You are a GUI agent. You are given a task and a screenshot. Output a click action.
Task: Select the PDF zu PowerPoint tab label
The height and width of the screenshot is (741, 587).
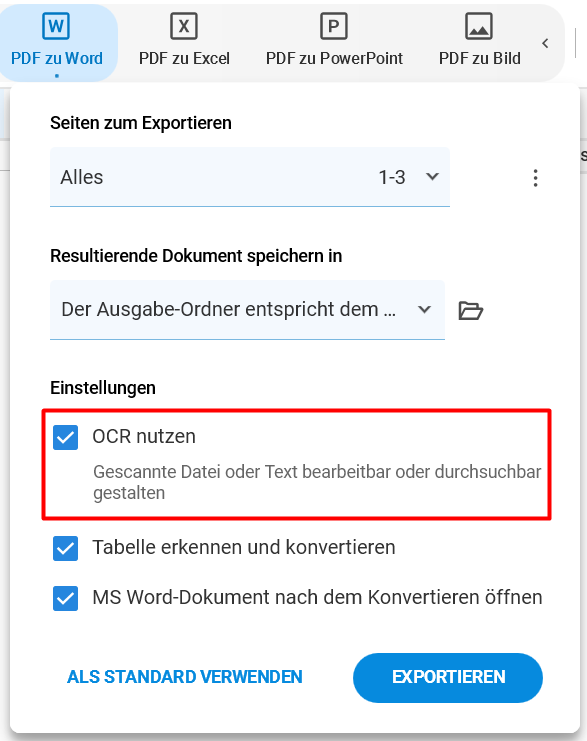coord(334,58)
